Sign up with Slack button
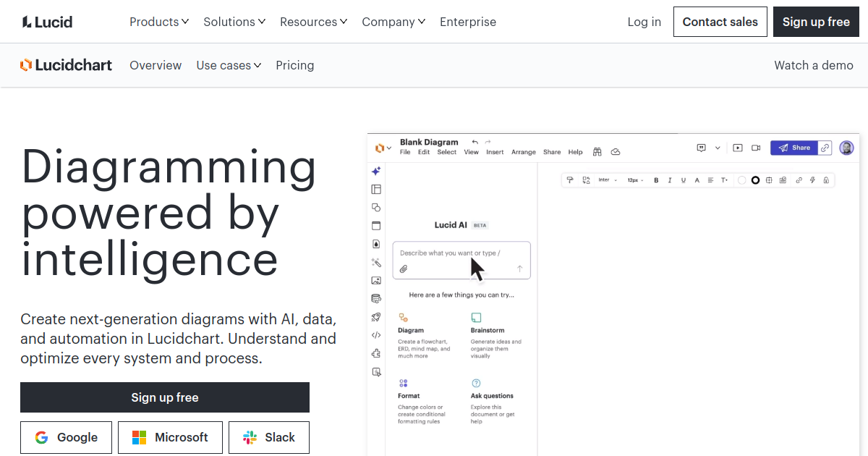The width and height of the screenshot is (868, 456). coord(269,437)
